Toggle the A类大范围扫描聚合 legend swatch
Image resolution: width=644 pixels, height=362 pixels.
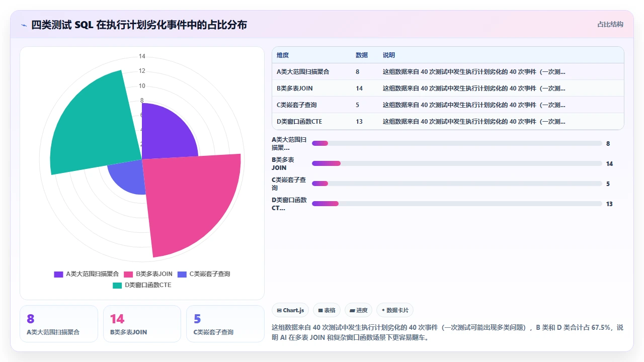click(x=59, y=274)
